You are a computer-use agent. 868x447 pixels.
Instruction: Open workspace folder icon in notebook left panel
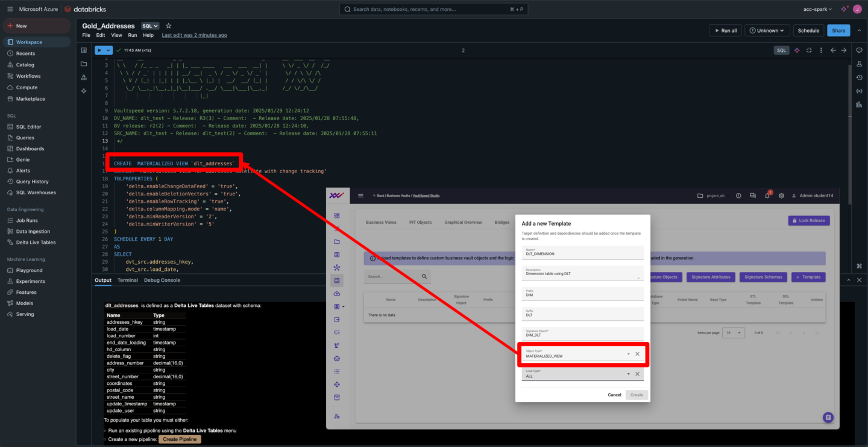84,64
